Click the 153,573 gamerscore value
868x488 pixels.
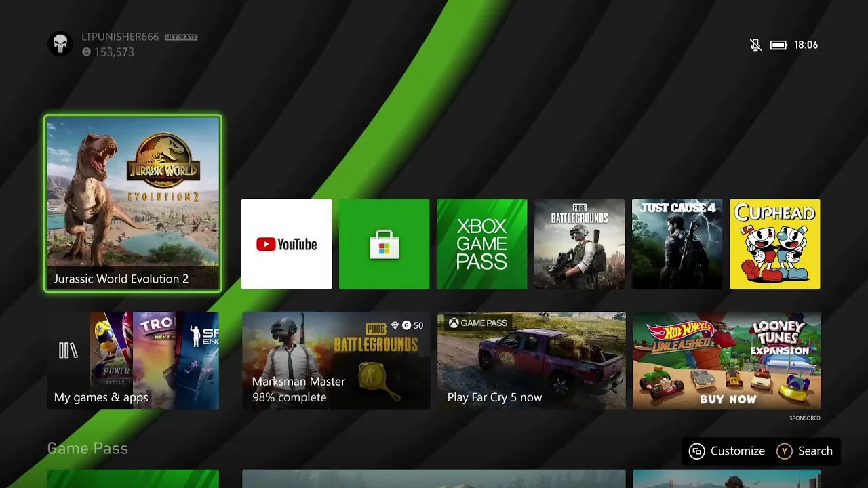[114, 52]
